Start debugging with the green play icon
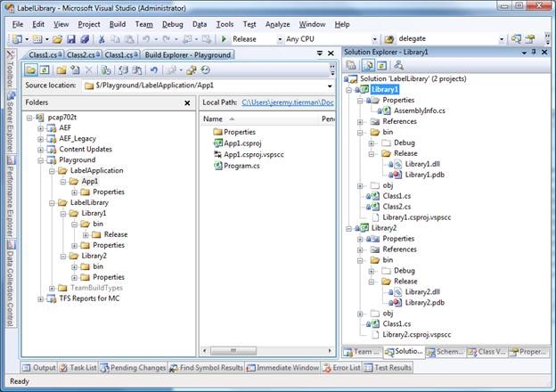 tap(224, 38)
